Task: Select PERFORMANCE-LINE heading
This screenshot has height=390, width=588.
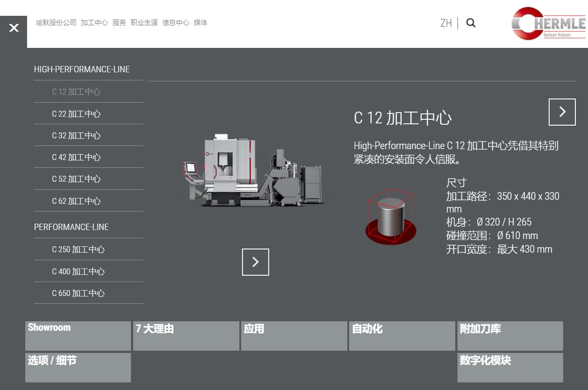Action: tap(71, 227)
